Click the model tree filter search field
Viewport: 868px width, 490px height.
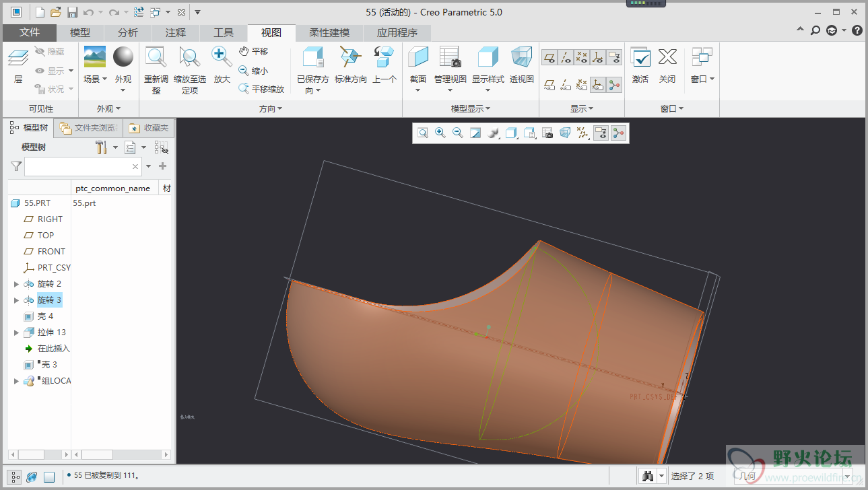coord(83,166)
